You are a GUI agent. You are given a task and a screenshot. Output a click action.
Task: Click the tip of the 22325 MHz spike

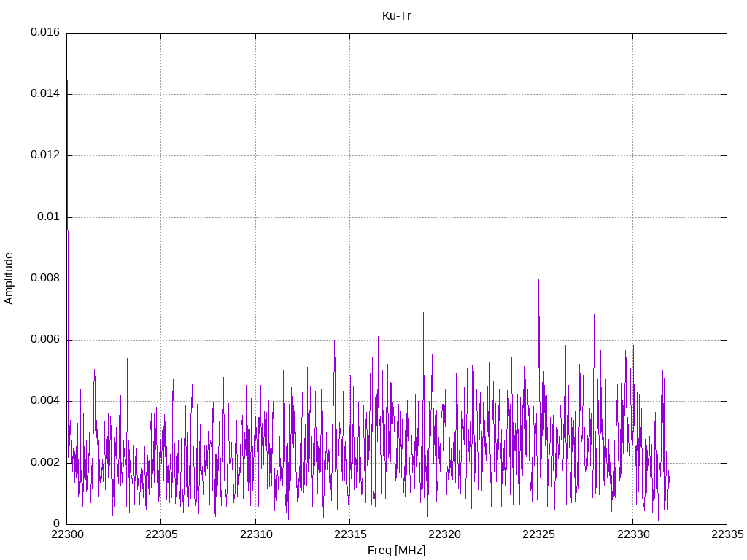[538, 279]
